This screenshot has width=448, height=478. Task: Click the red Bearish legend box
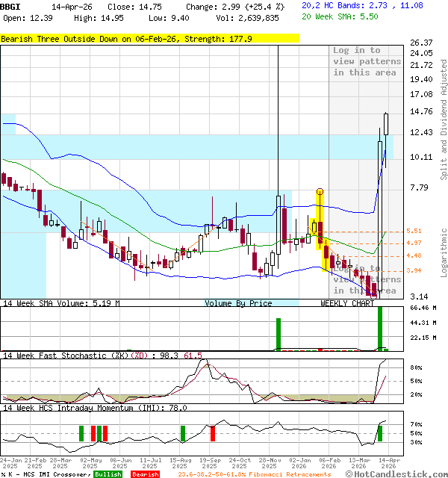(145, 474)
